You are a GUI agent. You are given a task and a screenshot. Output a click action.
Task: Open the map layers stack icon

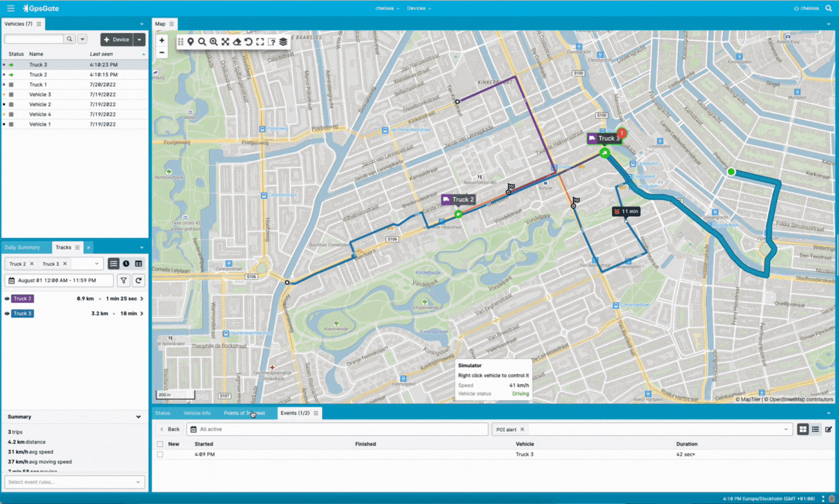283,42
